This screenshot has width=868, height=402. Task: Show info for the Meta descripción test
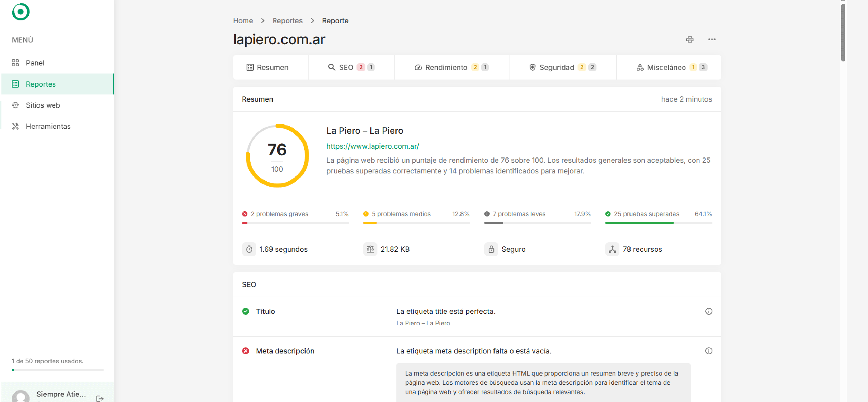pyautogui.click(x=709, y=351)
